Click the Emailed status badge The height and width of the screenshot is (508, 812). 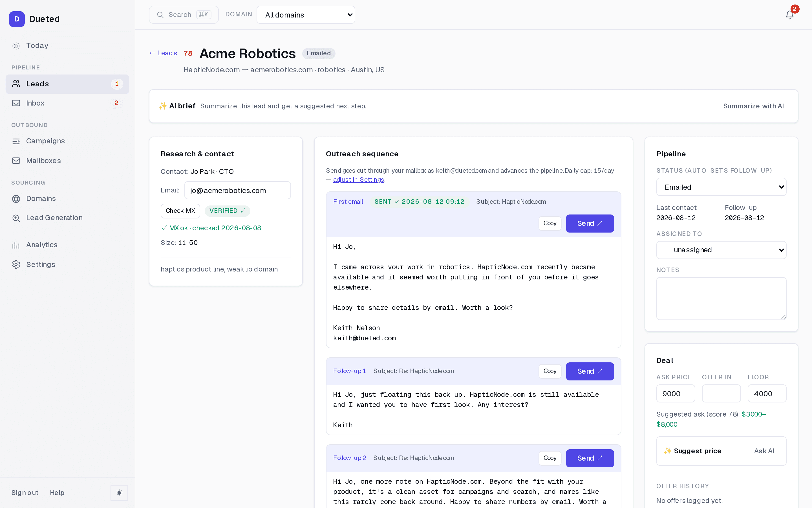(x=318, y=53)
